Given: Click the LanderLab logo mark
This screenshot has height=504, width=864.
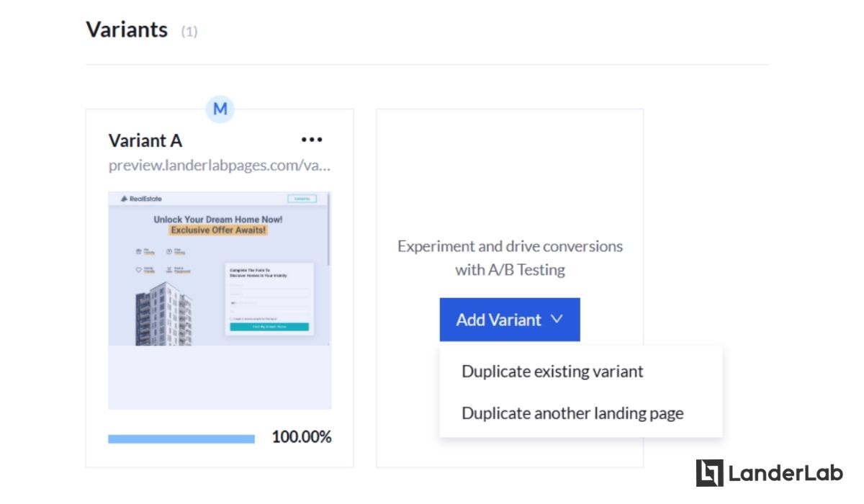Looking at the screenshot, I should [x=709, y=473].
